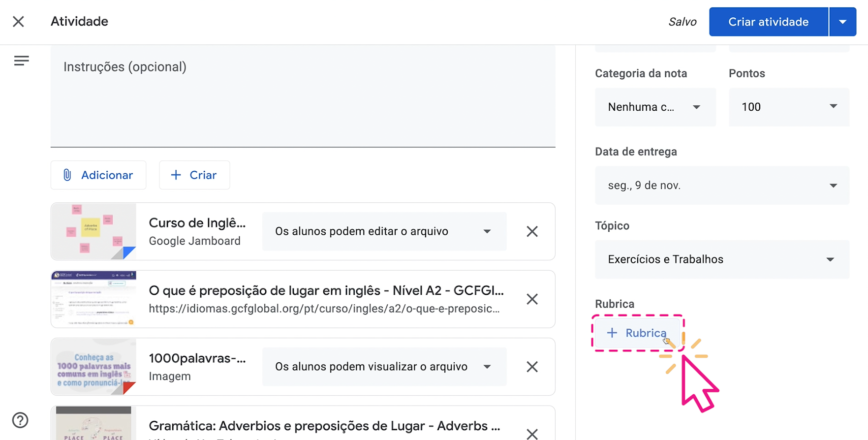Click the '1000palavras-...' file name
The image size is (868, 440).
(197, 358)
